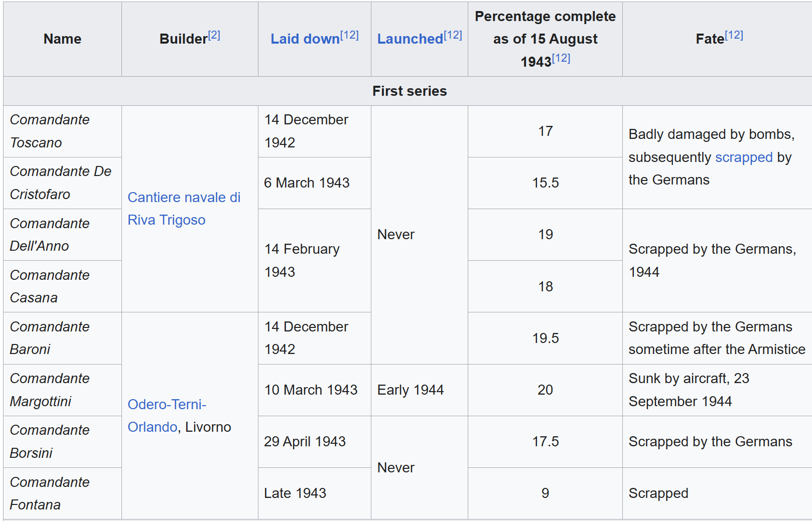Open the Odero-Terni-Orlando builder link
The height and width of the screenshot is (521, 812).
(167, 405)
